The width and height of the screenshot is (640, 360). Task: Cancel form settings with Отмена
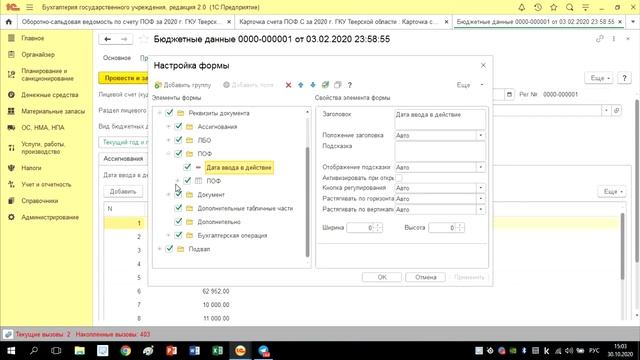(425, 277)
